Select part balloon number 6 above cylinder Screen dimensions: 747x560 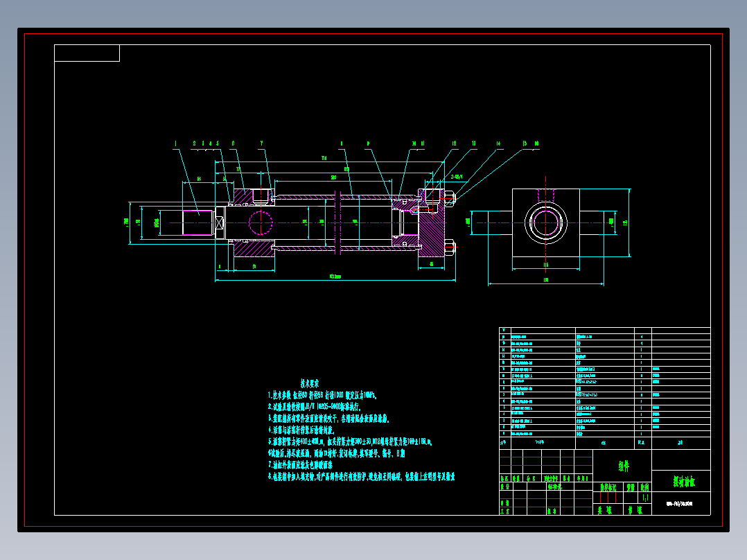pos(233,143)
